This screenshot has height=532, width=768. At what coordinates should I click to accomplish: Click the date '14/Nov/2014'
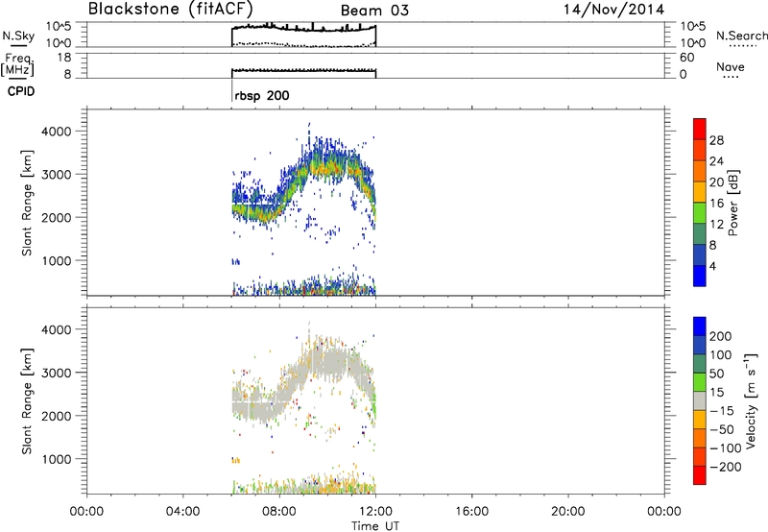(x=613, y=10)
